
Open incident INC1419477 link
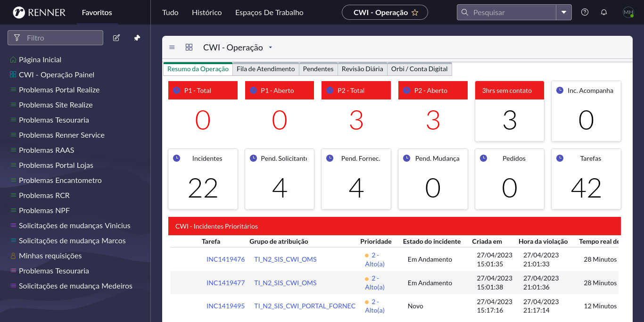[225, 283]
